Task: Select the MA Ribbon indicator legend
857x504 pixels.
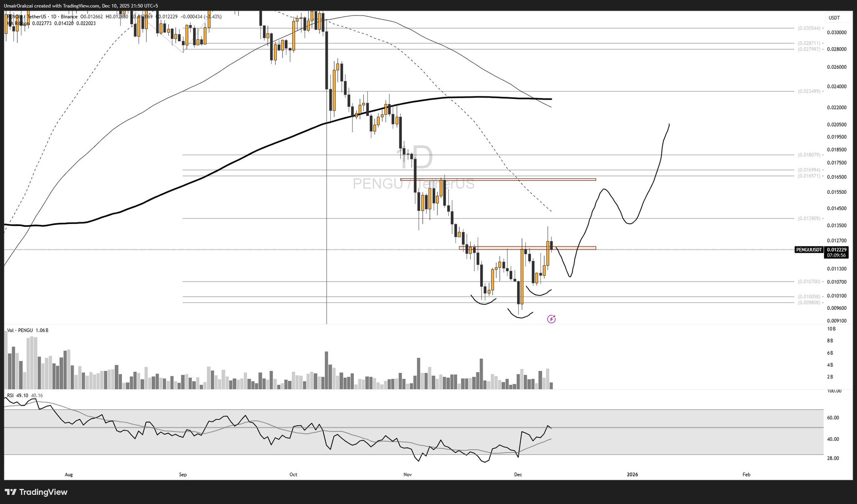Action: [19, 23]
